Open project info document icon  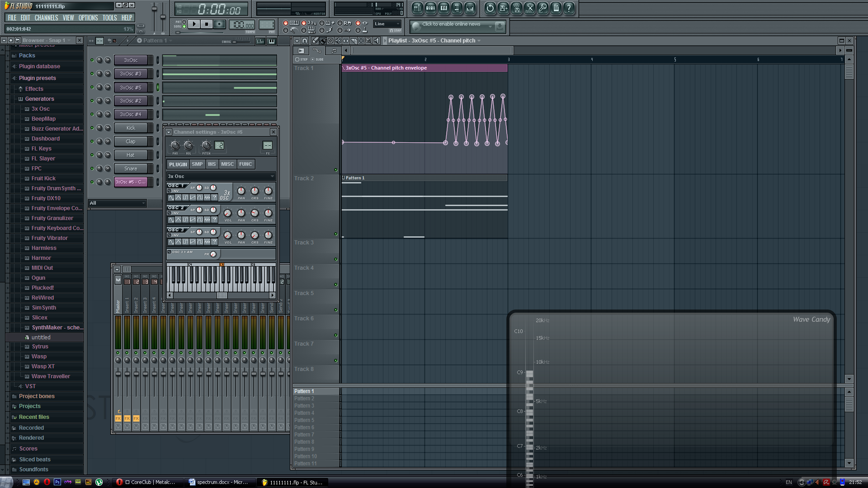(x=556, y=8)
